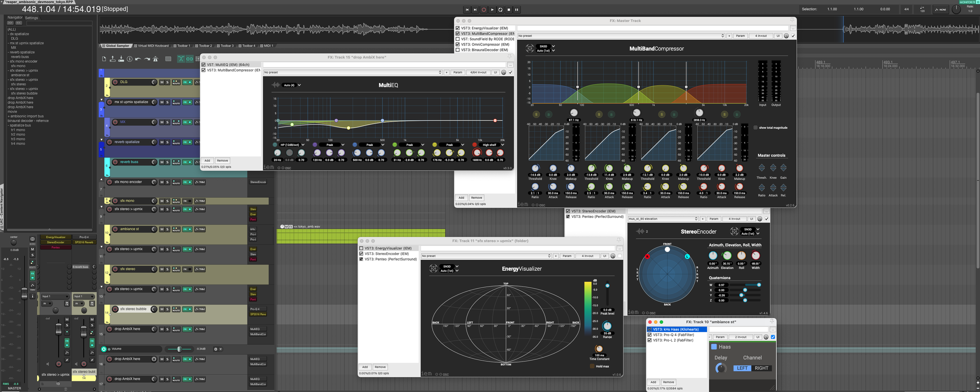The height and width of the screenshot is (392, 980).
Task: Disable OmniCompressor in Master Track FX
Action: pyautogui.click(x=457, y=44)
